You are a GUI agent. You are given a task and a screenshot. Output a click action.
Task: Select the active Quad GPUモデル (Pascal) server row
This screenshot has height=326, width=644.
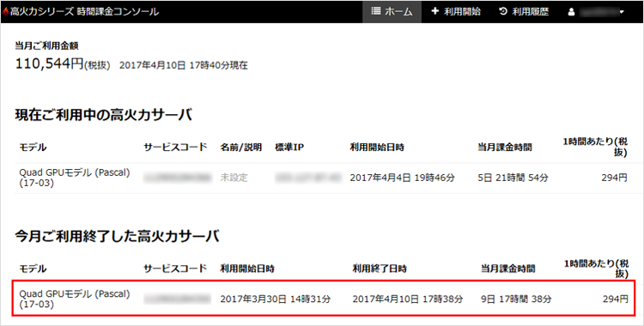(323, 178)
